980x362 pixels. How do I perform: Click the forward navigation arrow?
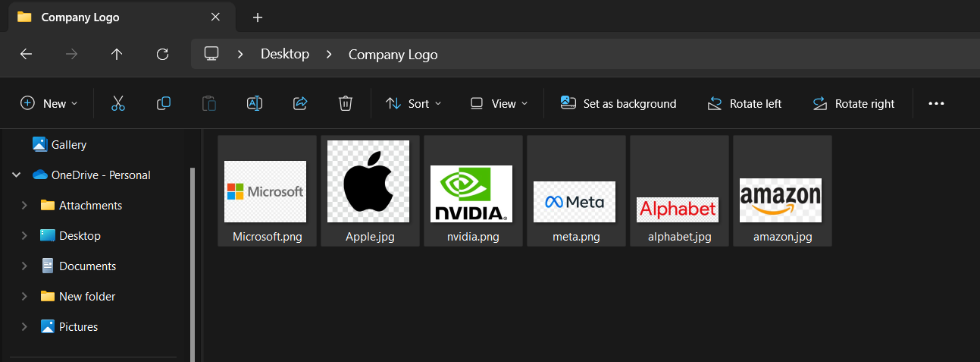(71, 54)
